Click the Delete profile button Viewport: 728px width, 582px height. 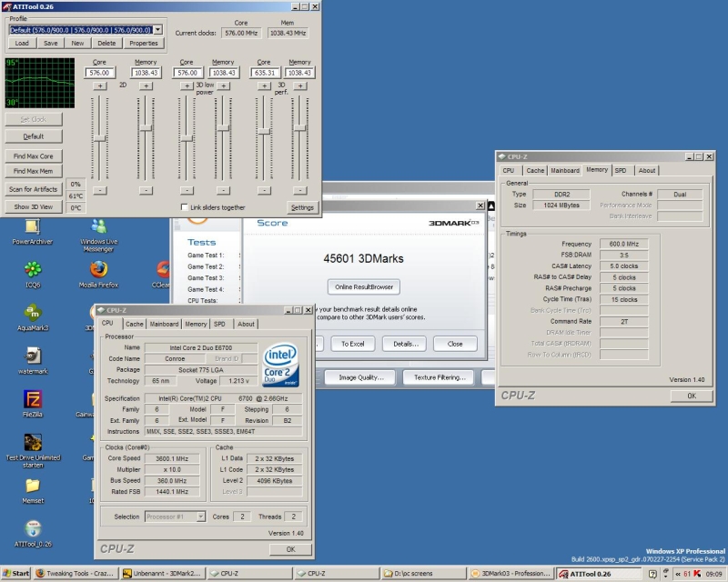pyautogui.click(x=106, y=43)
